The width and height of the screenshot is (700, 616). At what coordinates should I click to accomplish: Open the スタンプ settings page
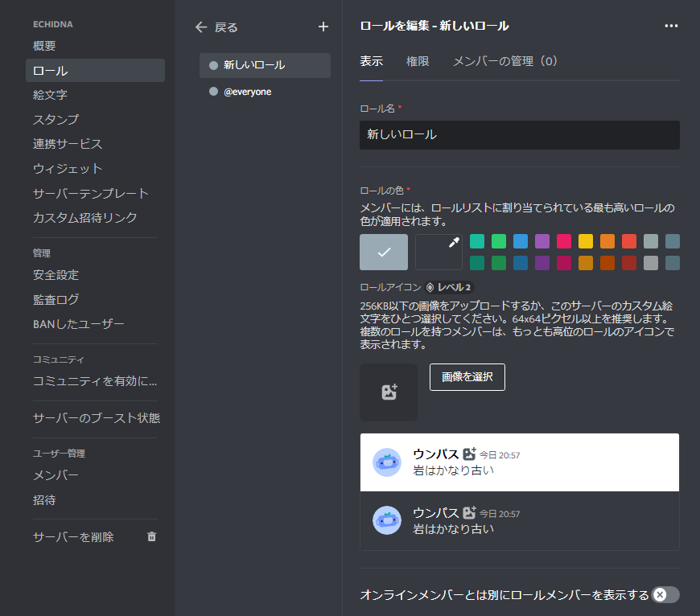[95, 119]
